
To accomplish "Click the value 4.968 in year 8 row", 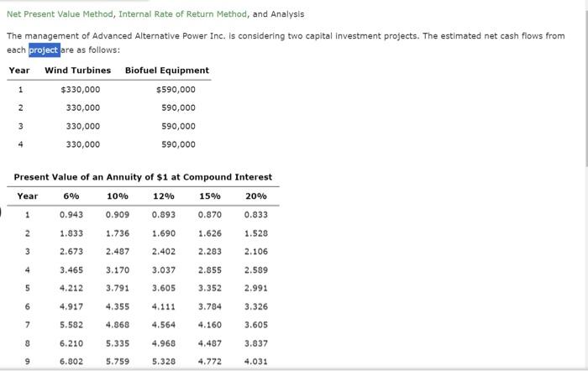I will tap(164, 343).
